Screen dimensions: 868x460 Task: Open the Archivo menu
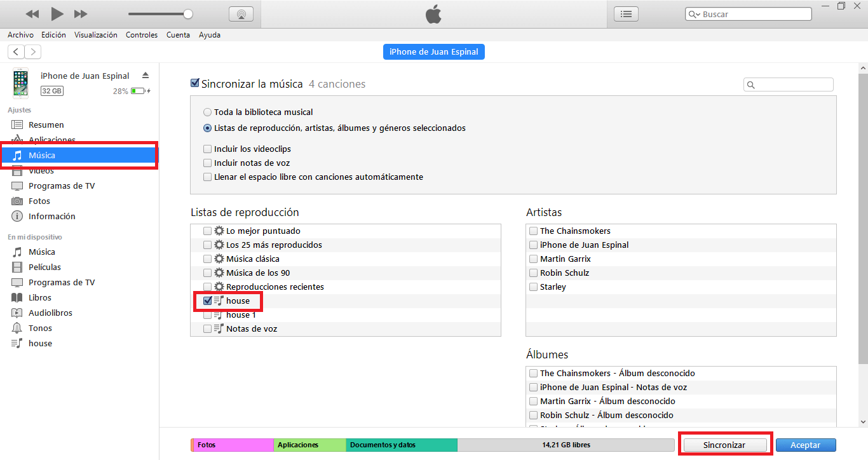point(20,35)
